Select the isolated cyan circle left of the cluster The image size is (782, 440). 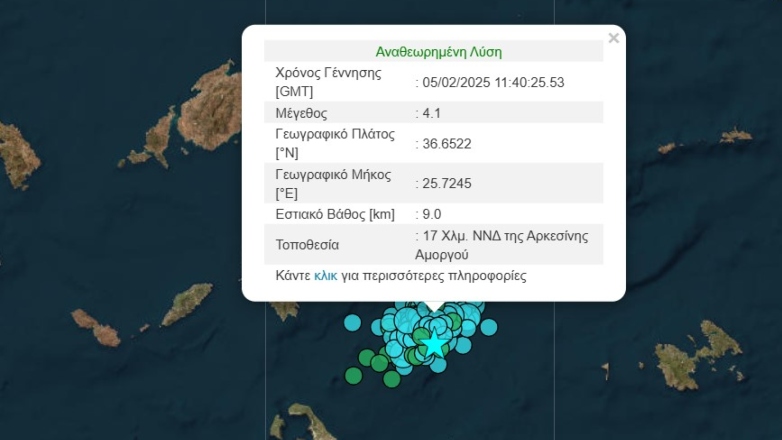tap(352, 322)
